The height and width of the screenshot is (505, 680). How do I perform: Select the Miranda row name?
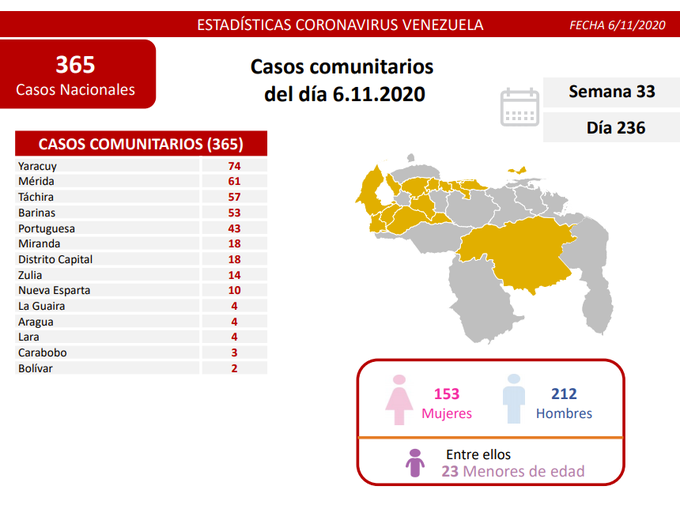[x=39, y=243]
